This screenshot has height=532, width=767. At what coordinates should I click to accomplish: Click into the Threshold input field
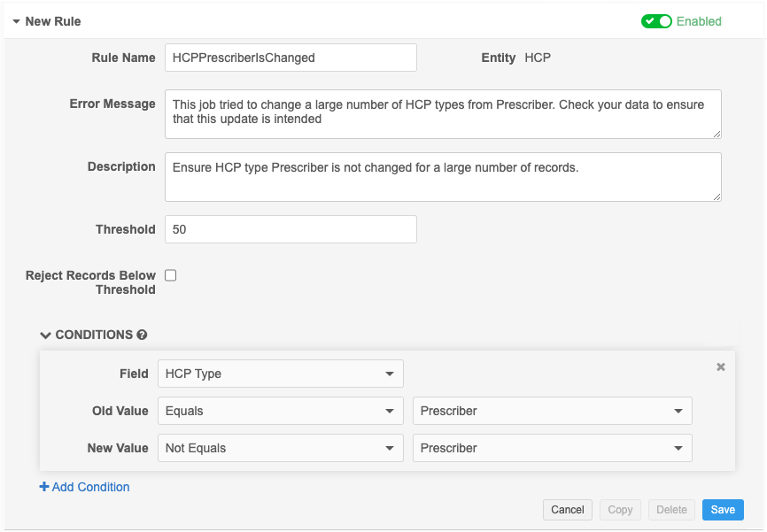(x=291, y=229)
